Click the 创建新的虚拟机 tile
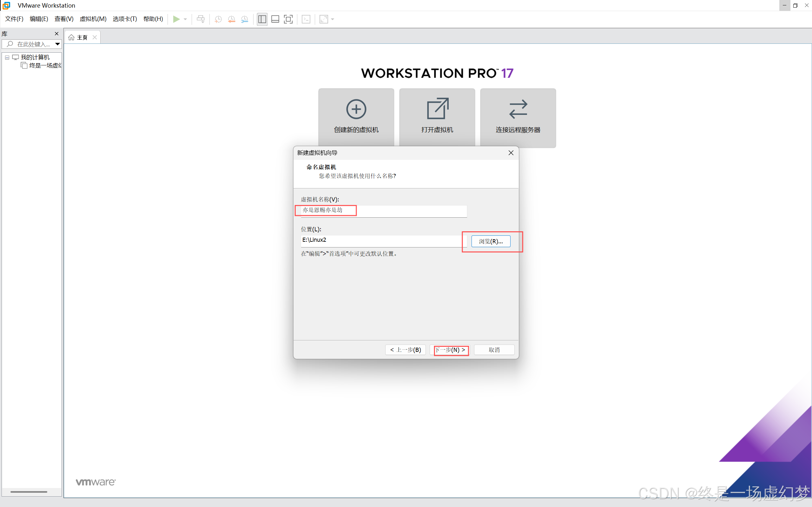812x507 pixels. coord(356,117)
